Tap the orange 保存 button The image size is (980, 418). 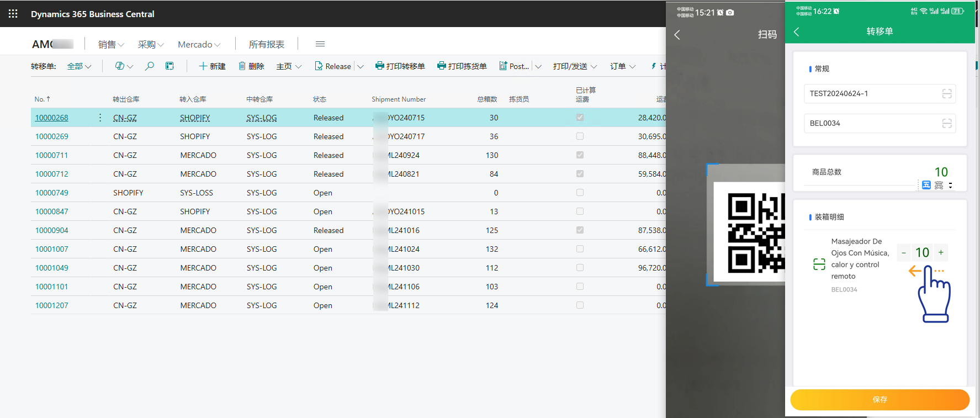880,399
